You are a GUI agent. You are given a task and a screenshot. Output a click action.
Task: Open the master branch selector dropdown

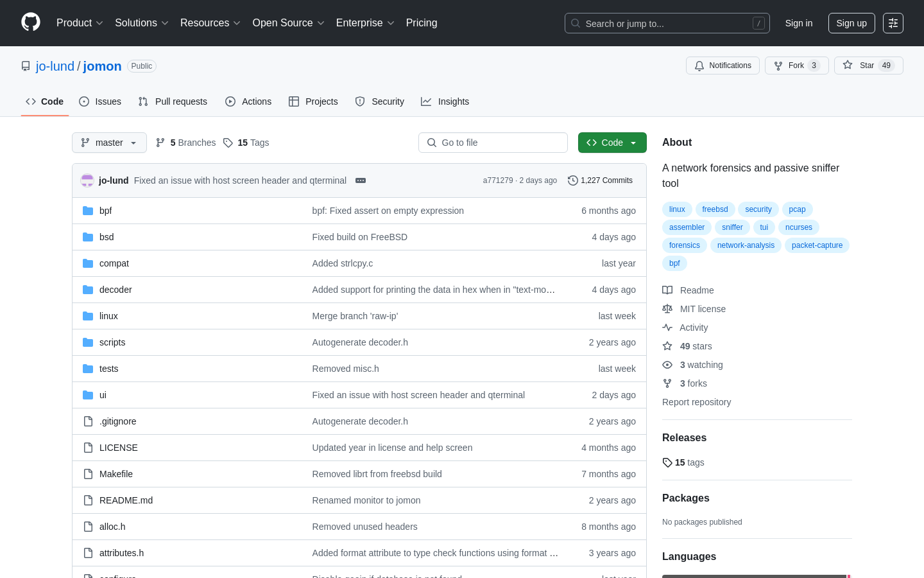[x=109, y=143]
